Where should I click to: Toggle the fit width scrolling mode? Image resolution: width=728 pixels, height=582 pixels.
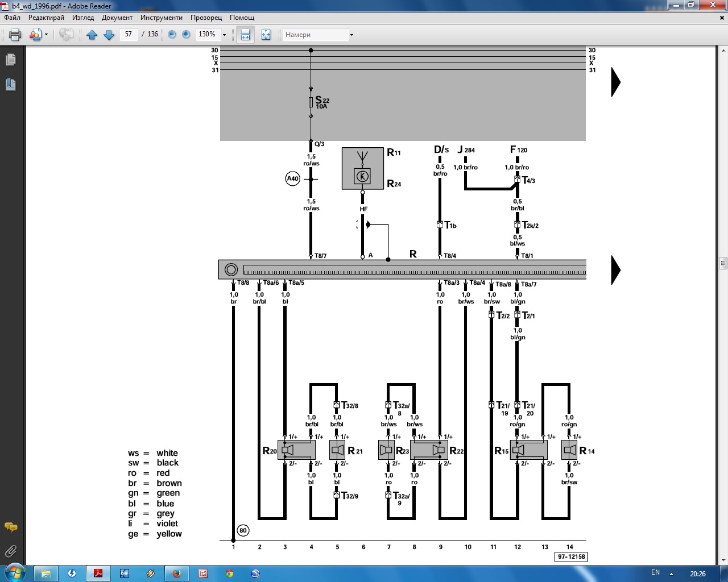point(245,35)
